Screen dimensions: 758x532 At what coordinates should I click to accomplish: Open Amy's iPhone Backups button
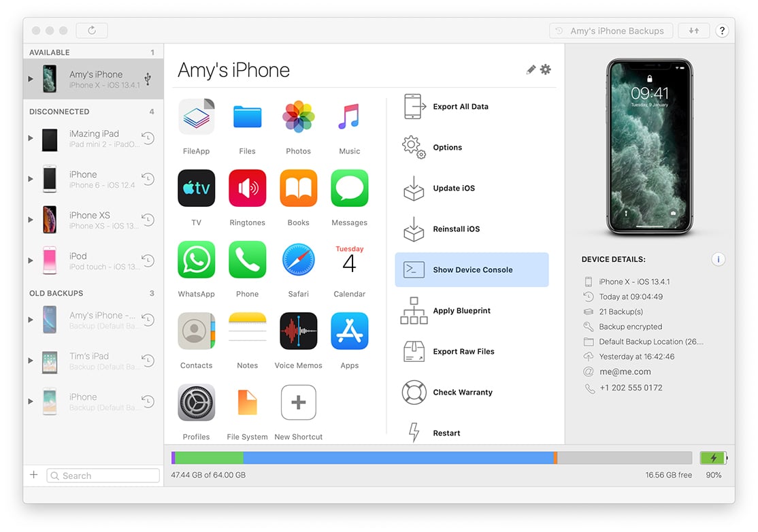(611, 31)
